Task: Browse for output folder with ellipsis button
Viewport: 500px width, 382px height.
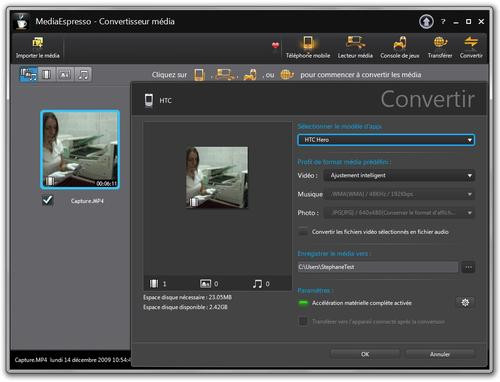Action: coord(468,267)
